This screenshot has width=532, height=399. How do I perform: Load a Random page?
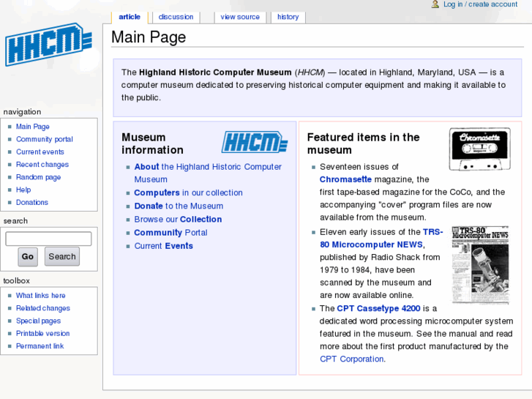click(38, 177)
